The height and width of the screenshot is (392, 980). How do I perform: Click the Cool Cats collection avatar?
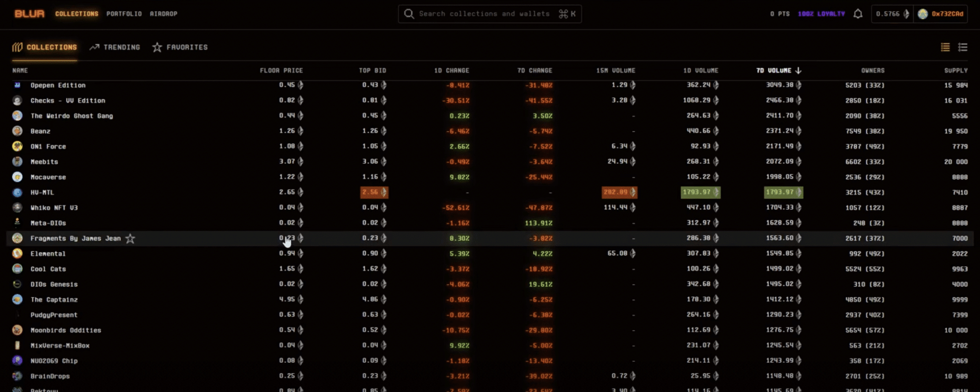[x=17, y=269]
